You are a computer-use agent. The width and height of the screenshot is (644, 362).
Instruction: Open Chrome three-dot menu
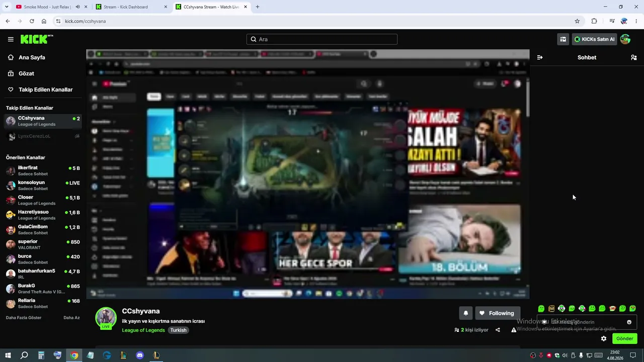[x=635, y=21]
